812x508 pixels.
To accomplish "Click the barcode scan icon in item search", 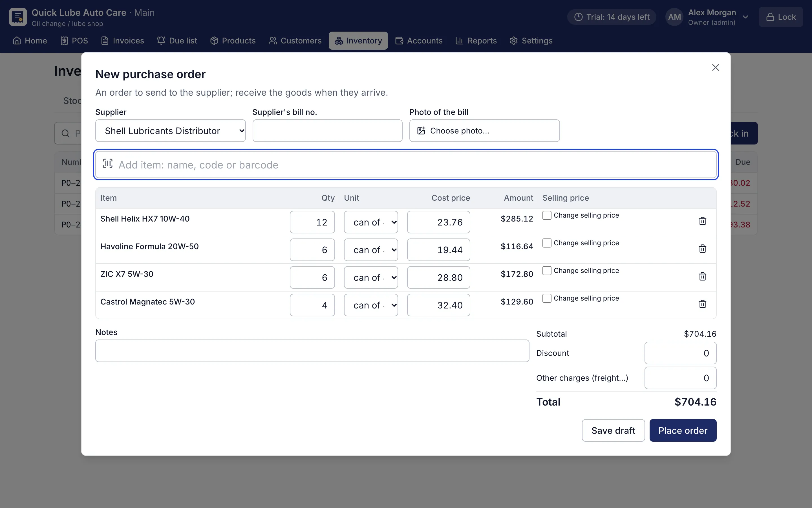I will click(107, 164).
